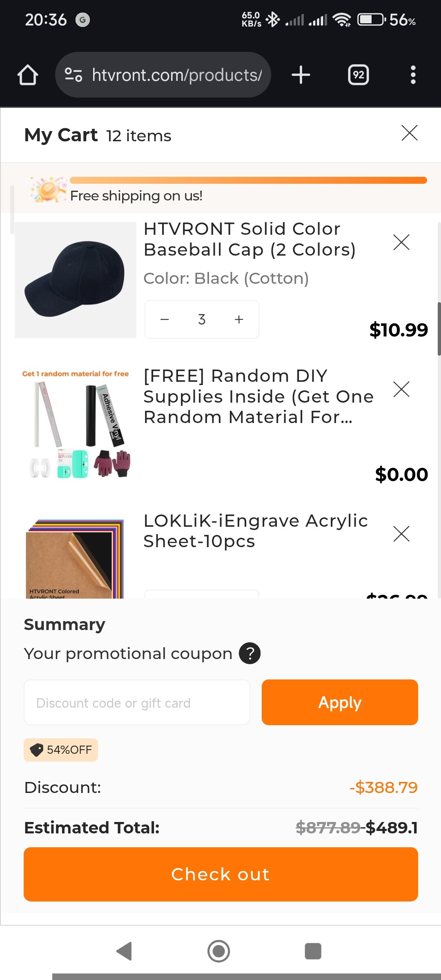Screen dimensions: 441x980
Task: Select the 54%OFF coupon tag
Action: point(61,750)
